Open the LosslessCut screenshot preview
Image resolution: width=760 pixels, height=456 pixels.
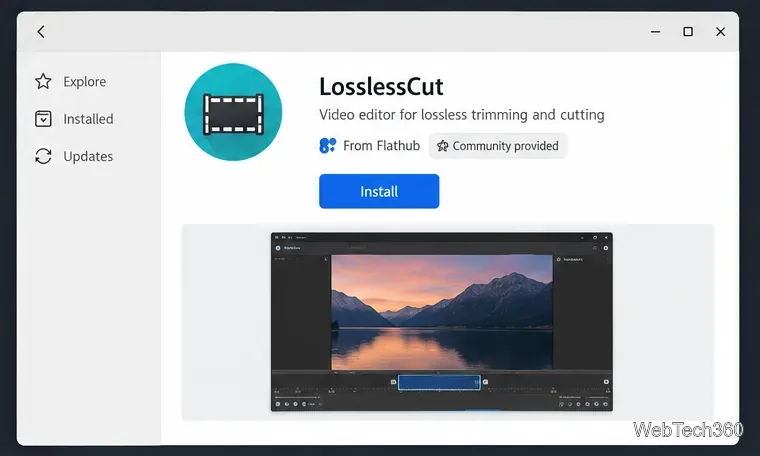pyautogui.click(x=442, y=322)
